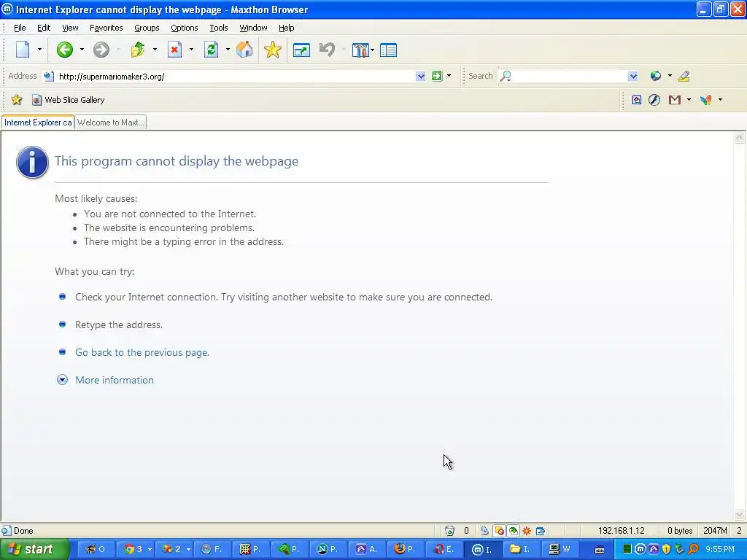747x560 pixels.
Task: Open the Firefox taskbar button
Action: click(x=404, y=549)
